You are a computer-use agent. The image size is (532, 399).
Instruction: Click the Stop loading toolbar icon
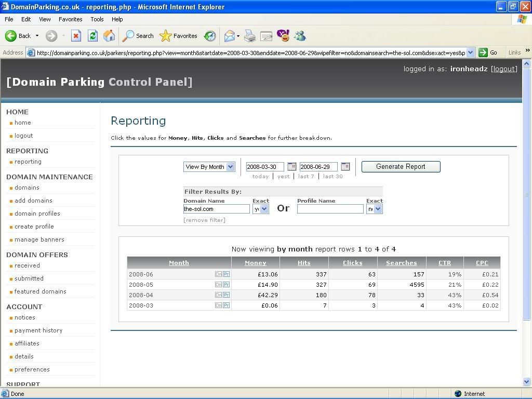(76, 36)
